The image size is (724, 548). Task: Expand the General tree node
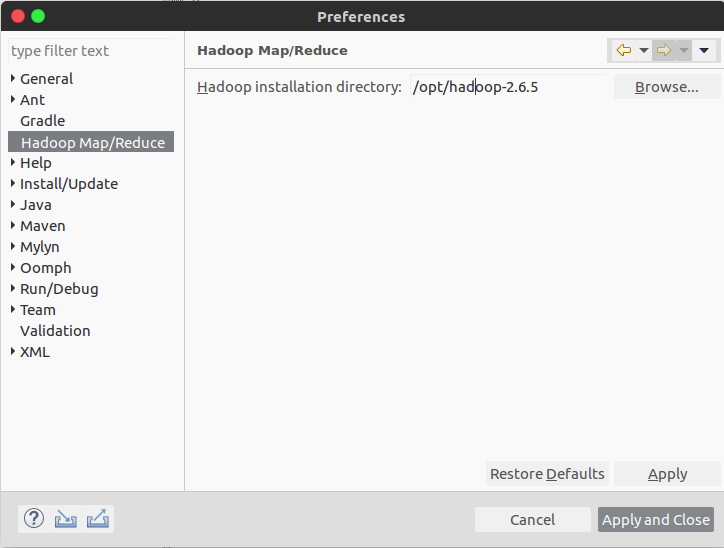[13, 78]
